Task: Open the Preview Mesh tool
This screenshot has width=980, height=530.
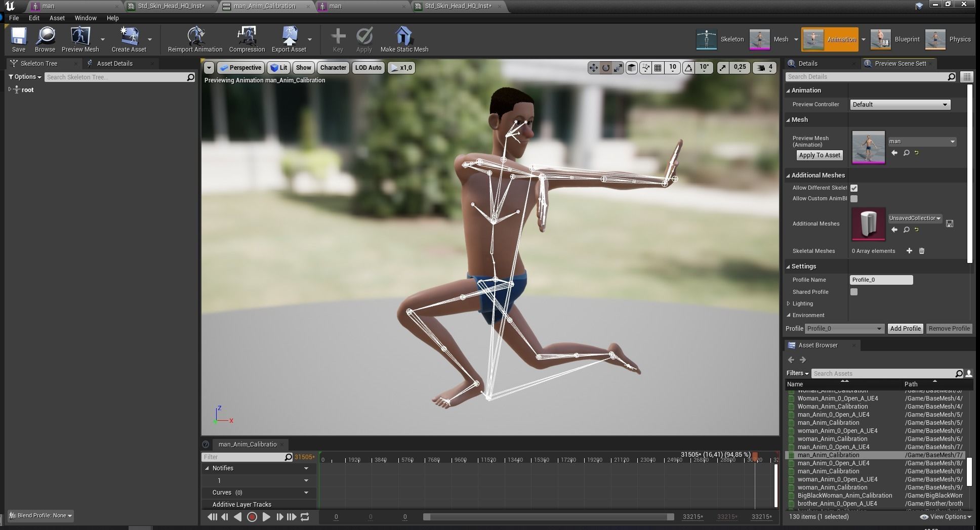Action: 80,39
